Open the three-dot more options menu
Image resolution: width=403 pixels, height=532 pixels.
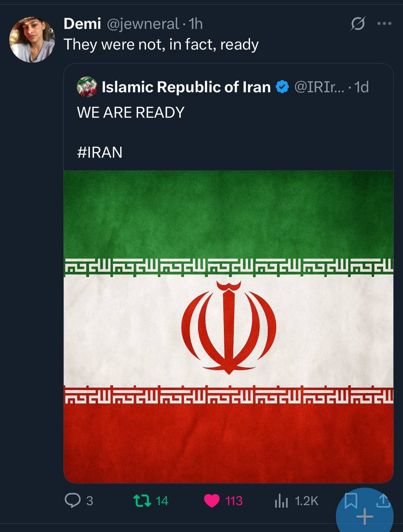(384, 24)
